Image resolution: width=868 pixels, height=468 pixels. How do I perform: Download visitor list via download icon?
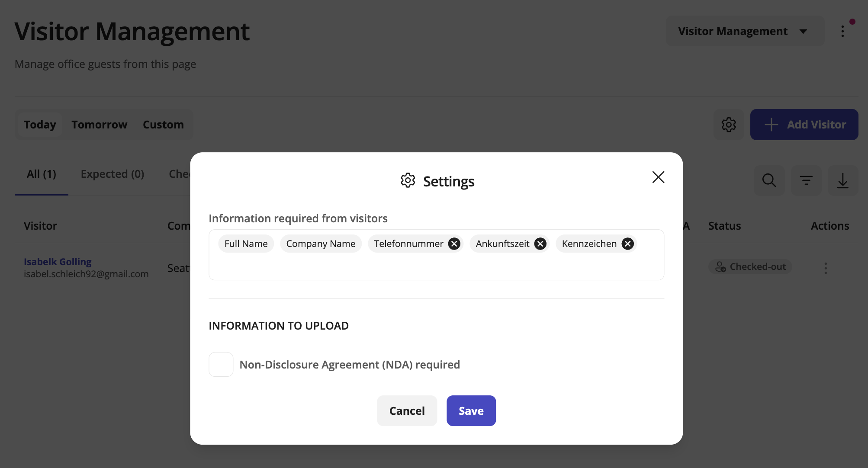click(842, 180)
